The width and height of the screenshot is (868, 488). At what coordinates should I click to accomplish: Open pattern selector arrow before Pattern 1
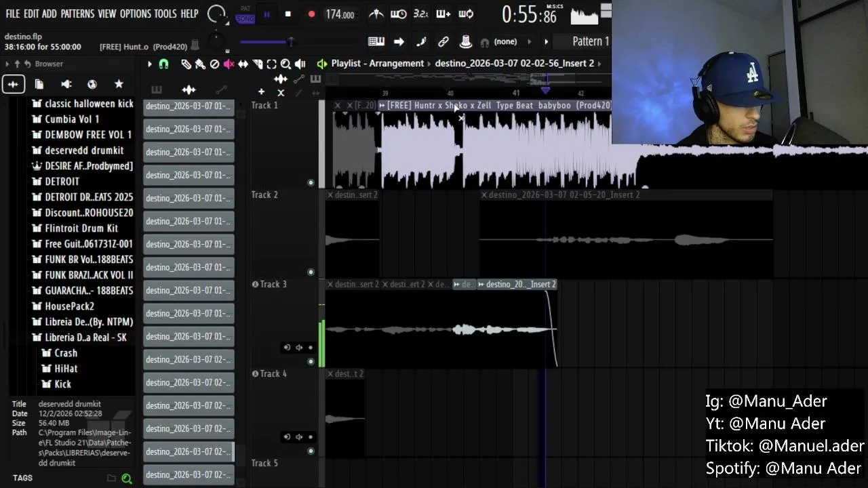547,41
